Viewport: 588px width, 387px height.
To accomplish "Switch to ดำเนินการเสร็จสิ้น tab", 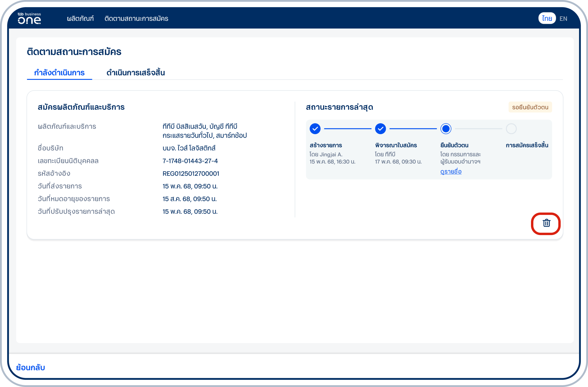I will tap(136, 73).
